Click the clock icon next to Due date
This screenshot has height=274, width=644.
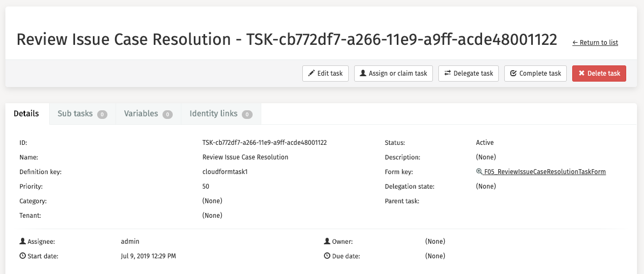[327, 256]
